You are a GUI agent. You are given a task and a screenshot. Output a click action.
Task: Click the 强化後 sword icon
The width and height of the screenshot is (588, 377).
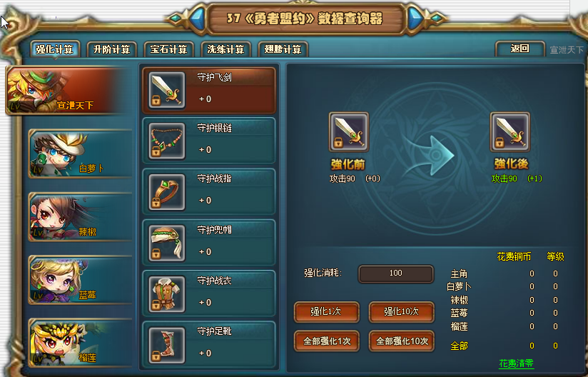click(510, 131)
